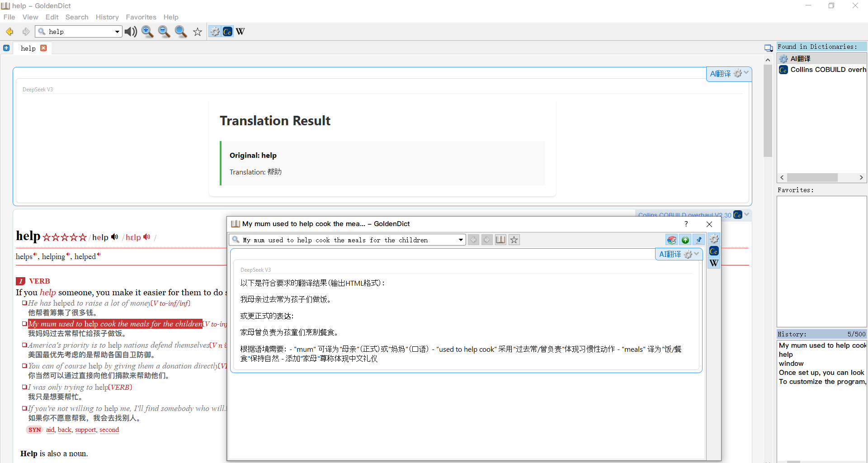Toggle Wikipedia dictionary in main toolbar
Screen dimensions: 868x463
click(241, 32)
